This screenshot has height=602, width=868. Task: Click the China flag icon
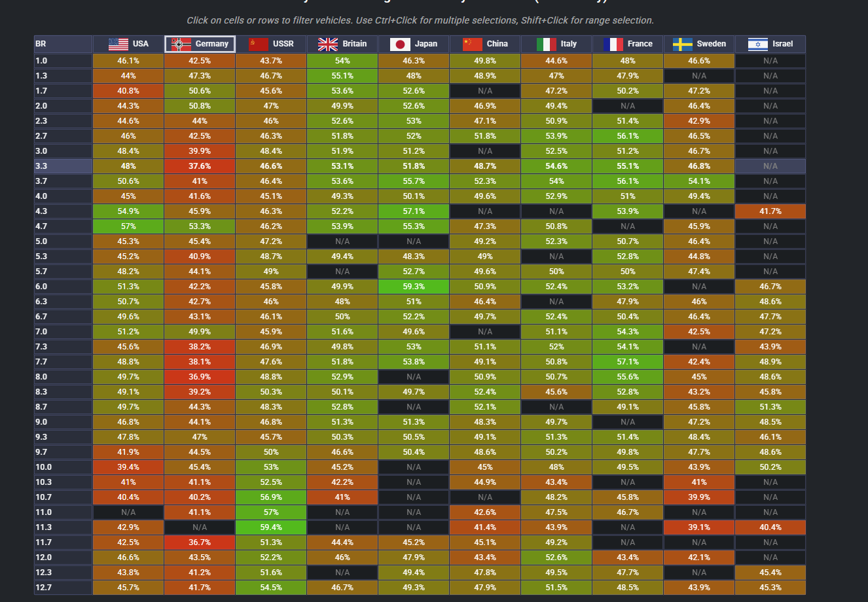(472, 44)
